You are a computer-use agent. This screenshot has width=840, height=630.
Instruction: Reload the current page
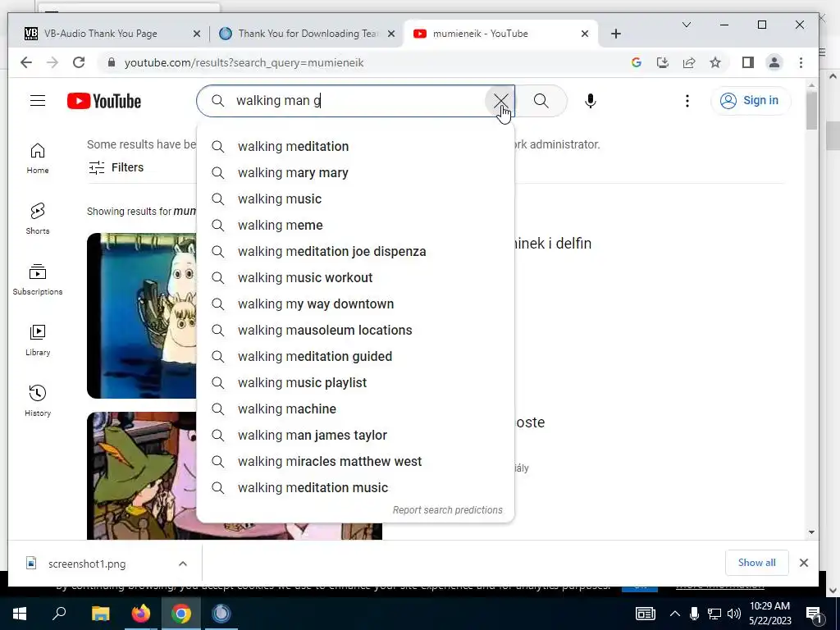(x=79, y=62)
